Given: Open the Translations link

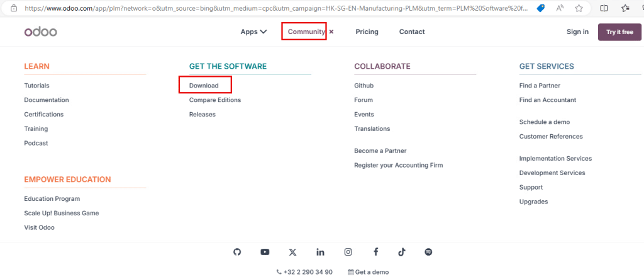Looking at the screenshot, I should click(372, 129).
